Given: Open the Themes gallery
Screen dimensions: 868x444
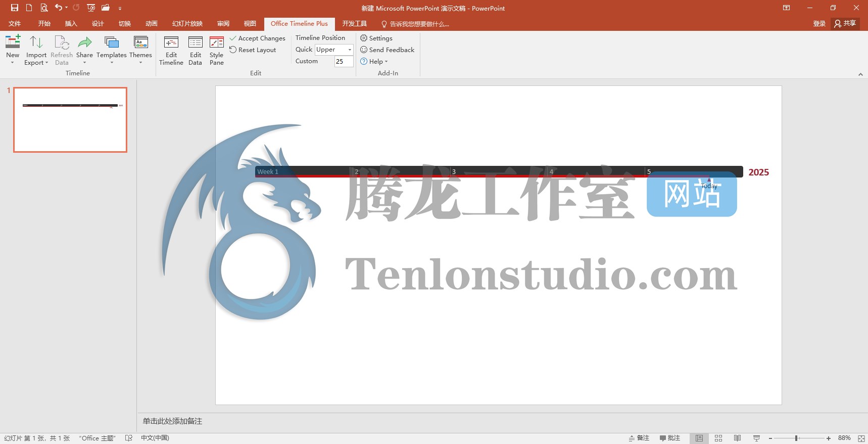Looking at the screenshot, I should [140, 50].
